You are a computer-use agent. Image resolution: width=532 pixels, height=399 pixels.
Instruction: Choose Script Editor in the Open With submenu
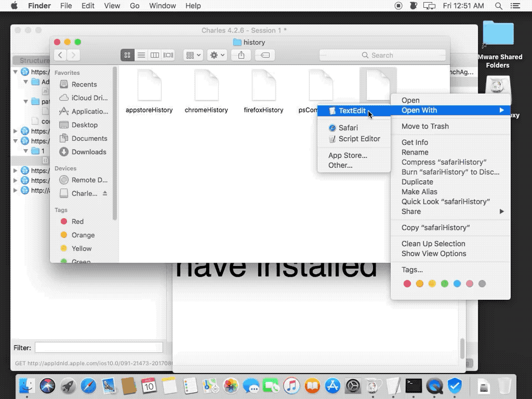[x=354, y=139]
